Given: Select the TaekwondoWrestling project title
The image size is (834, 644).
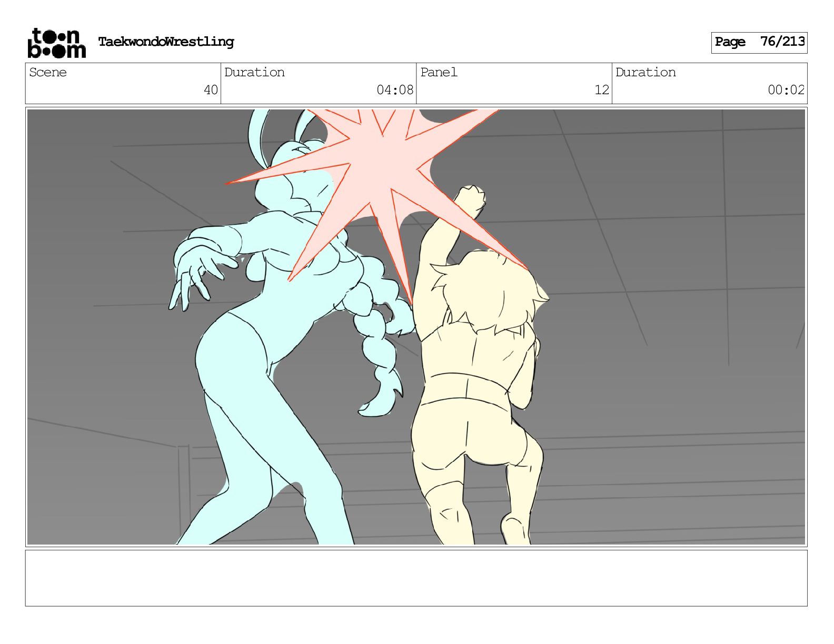Looking at the screenshot, I should pyautogui.click(x=166, y=42).
